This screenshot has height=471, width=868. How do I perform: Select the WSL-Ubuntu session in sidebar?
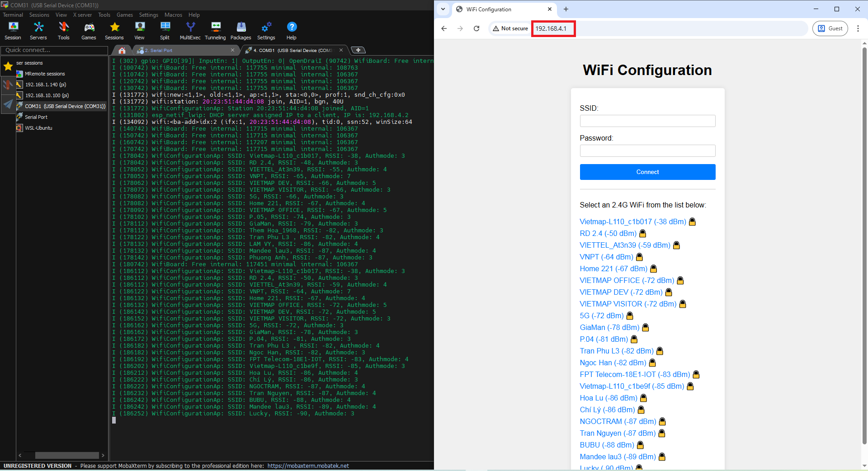point(38,128)
